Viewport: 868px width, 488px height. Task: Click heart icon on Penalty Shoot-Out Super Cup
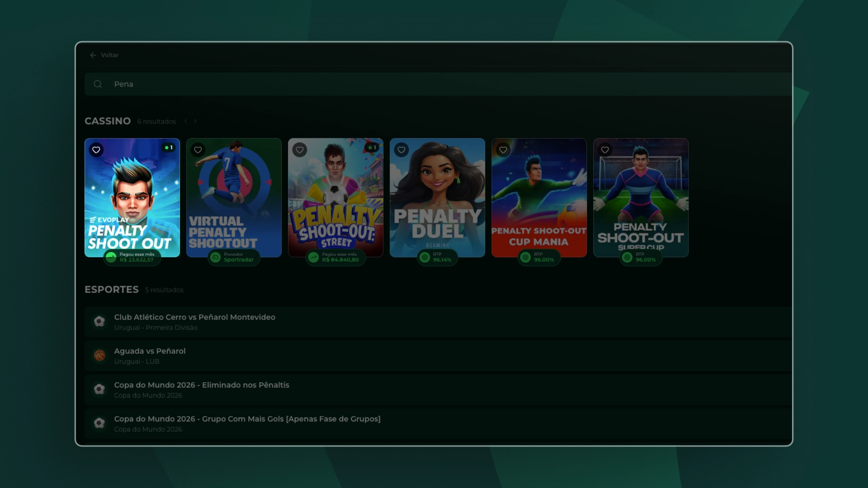tap(605, 150)
